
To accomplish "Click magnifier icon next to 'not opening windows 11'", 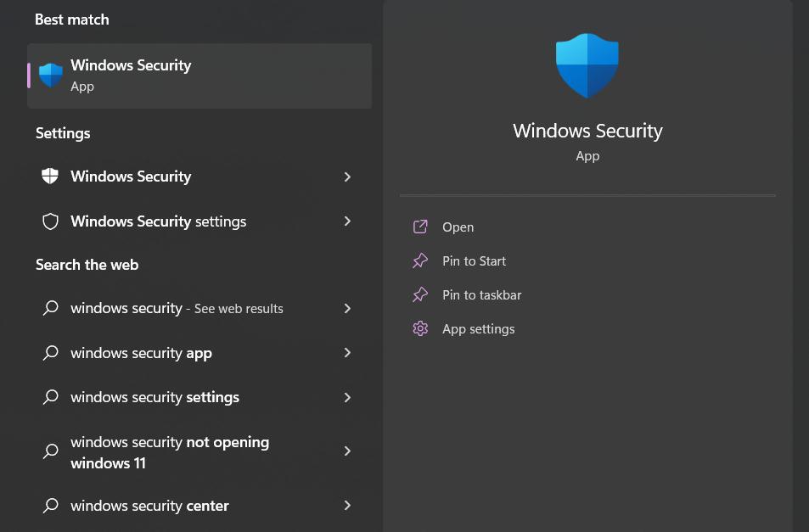I will coord(51,451).
